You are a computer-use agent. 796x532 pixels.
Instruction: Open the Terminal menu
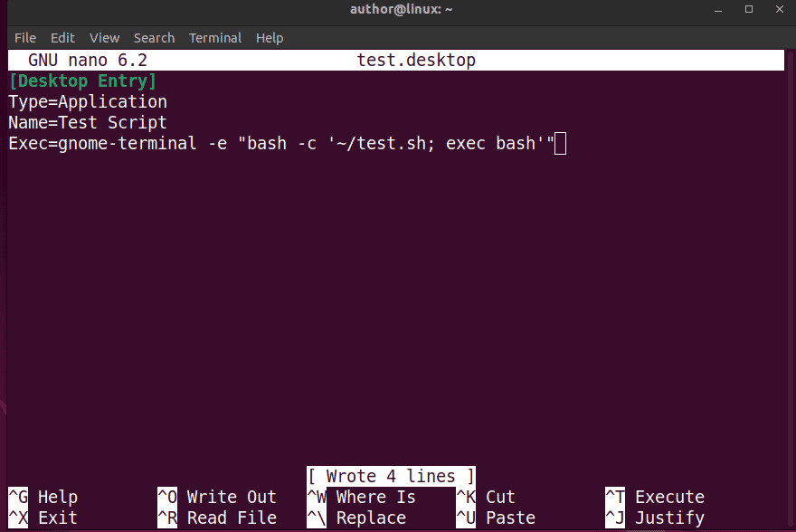[x=214, y=38]
